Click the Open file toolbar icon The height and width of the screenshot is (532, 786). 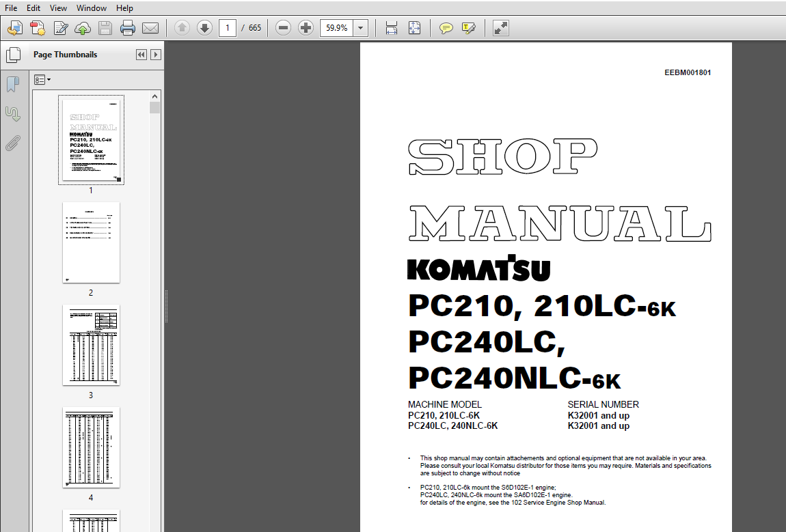15,28
